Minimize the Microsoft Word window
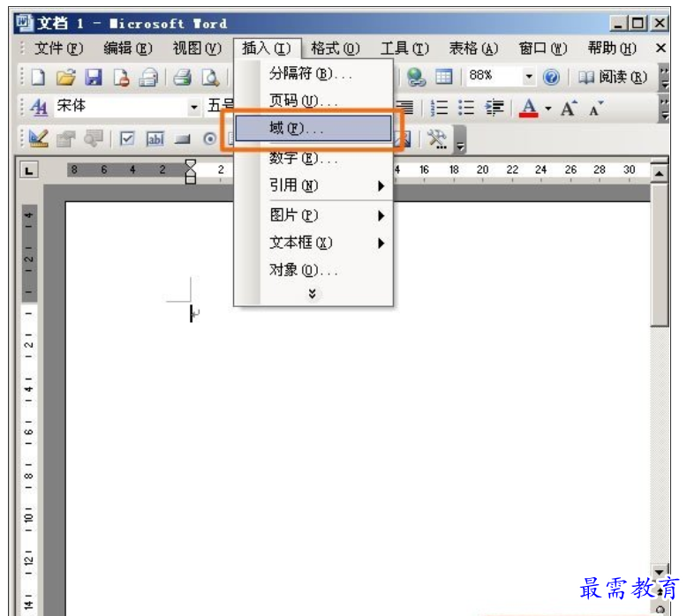The height and width of the screenshot is (616, 687). point(618,23)
